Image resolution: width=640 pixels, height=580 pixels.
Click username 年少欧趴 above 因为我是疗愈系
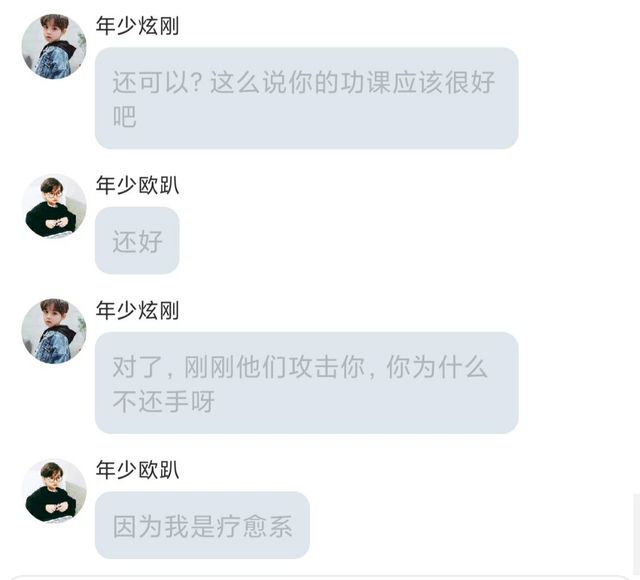point(138,470)
